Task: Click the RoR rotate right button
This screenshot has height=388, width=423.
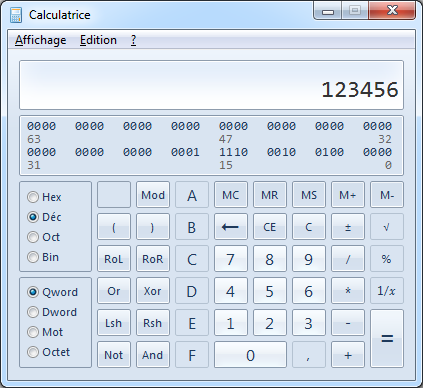Action: coord(153,259)
